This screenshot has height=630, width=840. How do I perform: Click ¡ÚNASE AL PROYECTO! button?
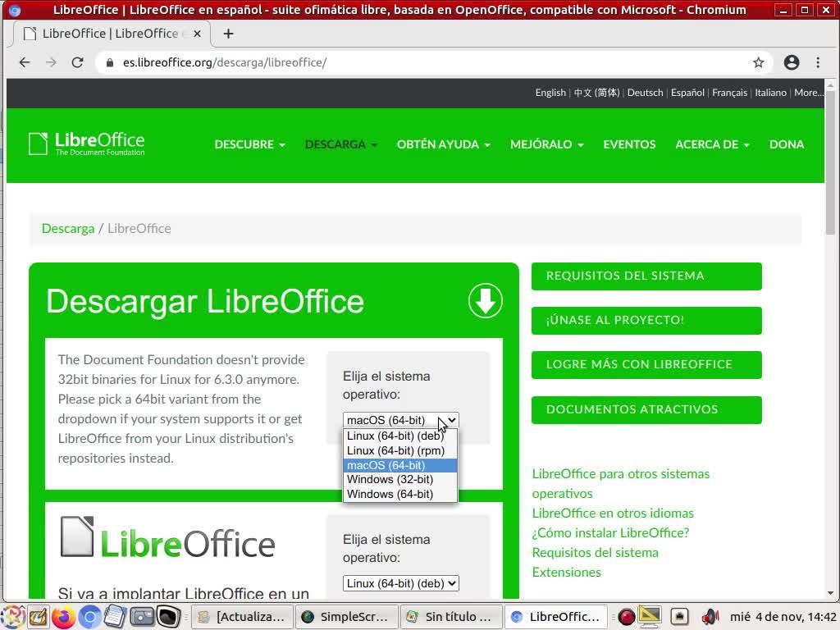[x=646, y=321]
